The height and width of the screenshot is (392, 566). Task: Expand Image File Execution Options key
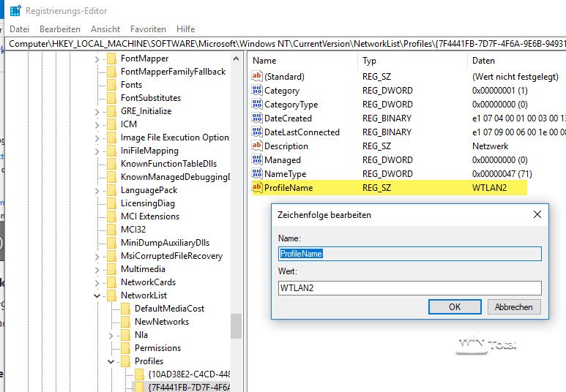coord(97,138)
